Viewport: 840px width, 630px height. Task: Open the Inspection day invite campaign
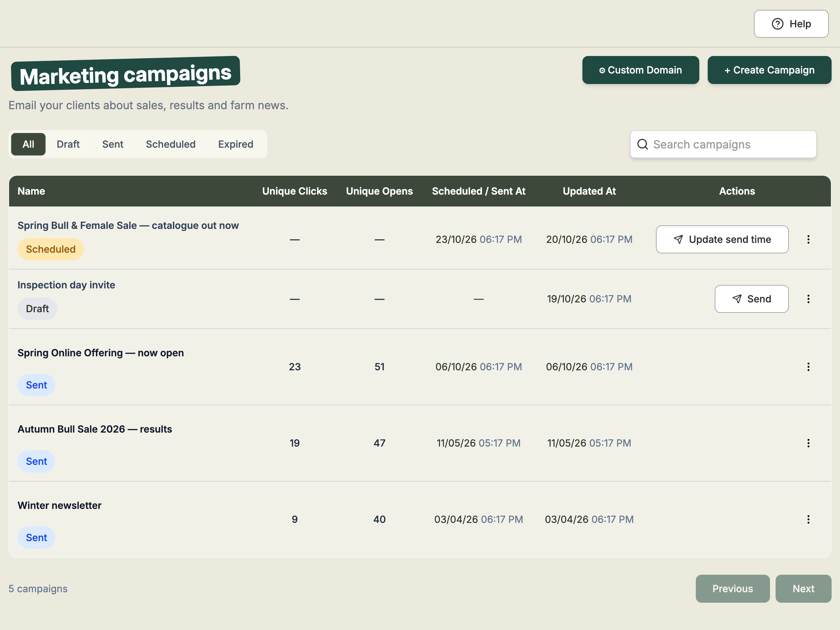pyautogui.click(x=66, y=285)
